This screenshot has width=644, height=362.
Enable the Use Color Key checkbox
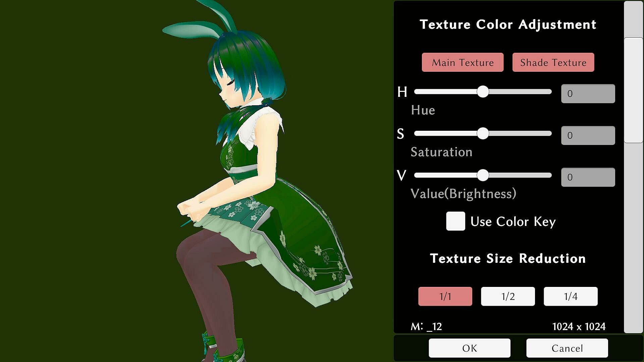455,221
